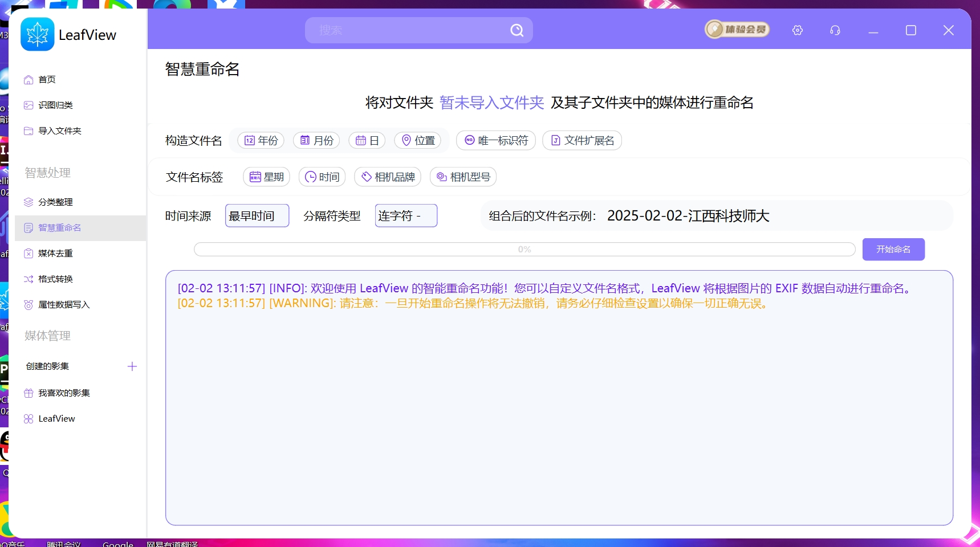980x547 pixels.
Task: Click the headset support icon
Action: [835, 30]
